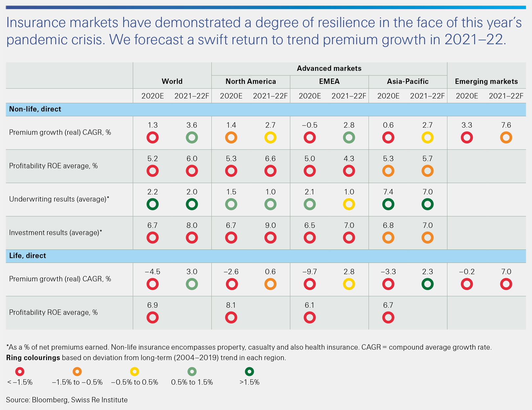Click the orange ring under 1.4

(x=231, y=138)
